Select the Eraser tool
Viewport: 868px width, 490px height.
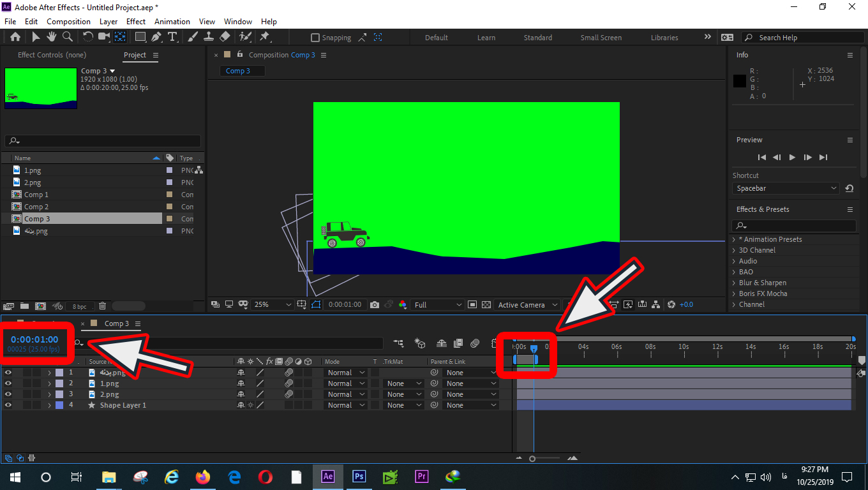click(x=225, y=37)
